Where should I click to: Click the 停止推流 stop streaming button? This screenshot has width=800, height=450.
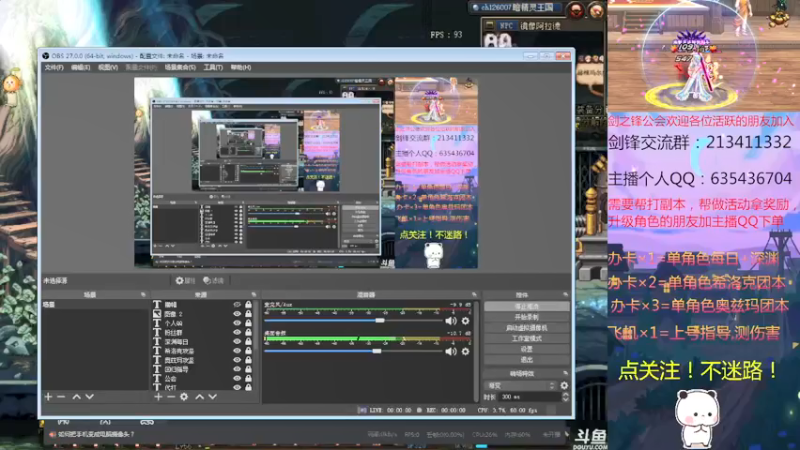coord(527,306)
